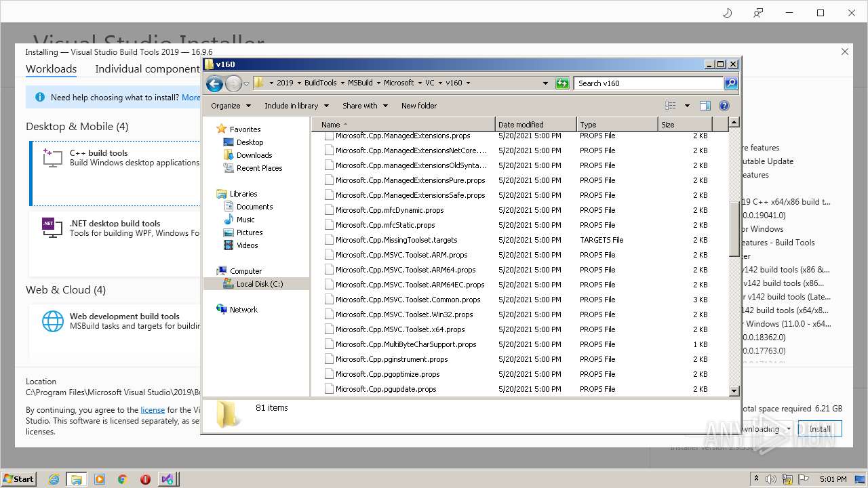Image resolution: width=868 pixels, height=488 pixels.
Task: Open Desktop in the navigation pane
Action: [x=250, y=142]
